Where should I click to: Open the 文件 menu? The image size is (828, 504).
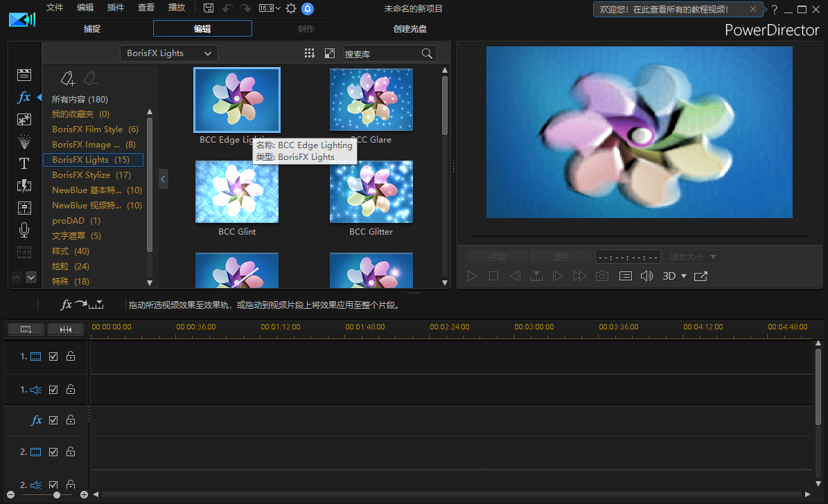point(55,8)
